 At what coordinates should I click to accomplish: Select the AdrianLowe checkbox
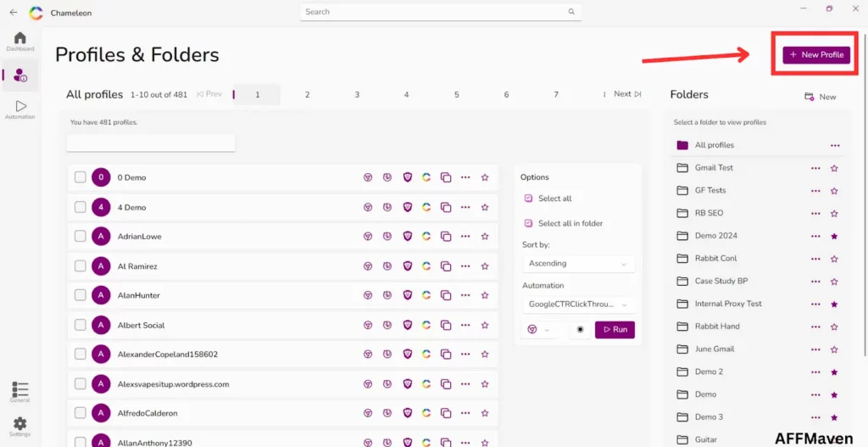81,237
